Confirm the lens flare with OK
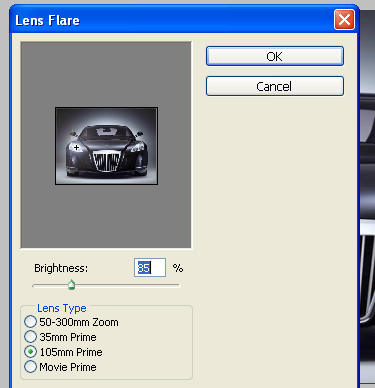375x388 pixels. pos(275,56)
